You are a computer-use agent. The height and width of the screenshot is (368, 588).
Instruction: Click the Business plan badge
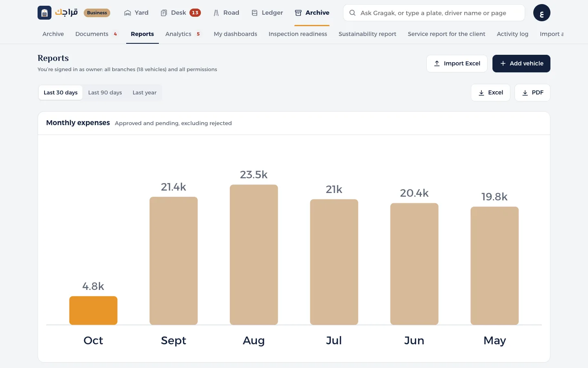[x=97, y=13]
